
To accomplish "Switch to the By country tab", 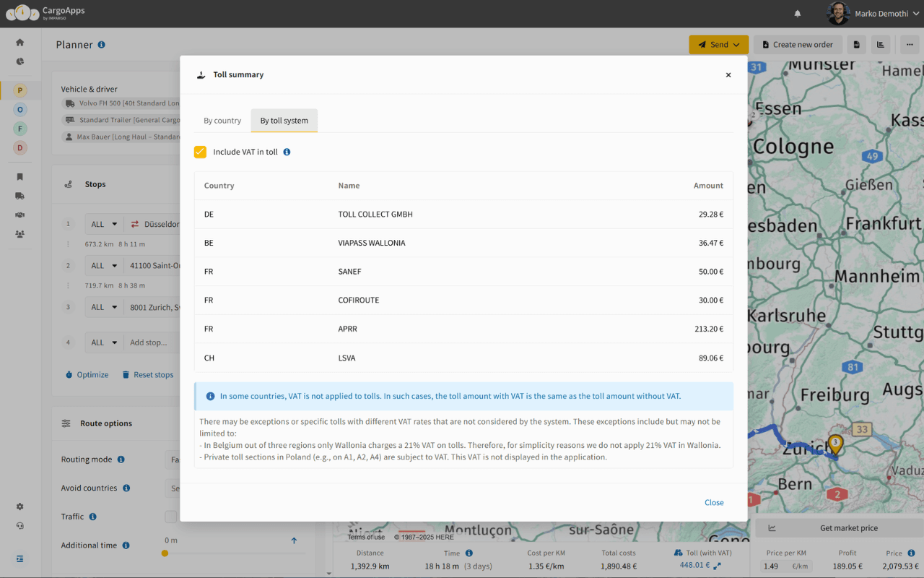I will click(x=222, y=121).
